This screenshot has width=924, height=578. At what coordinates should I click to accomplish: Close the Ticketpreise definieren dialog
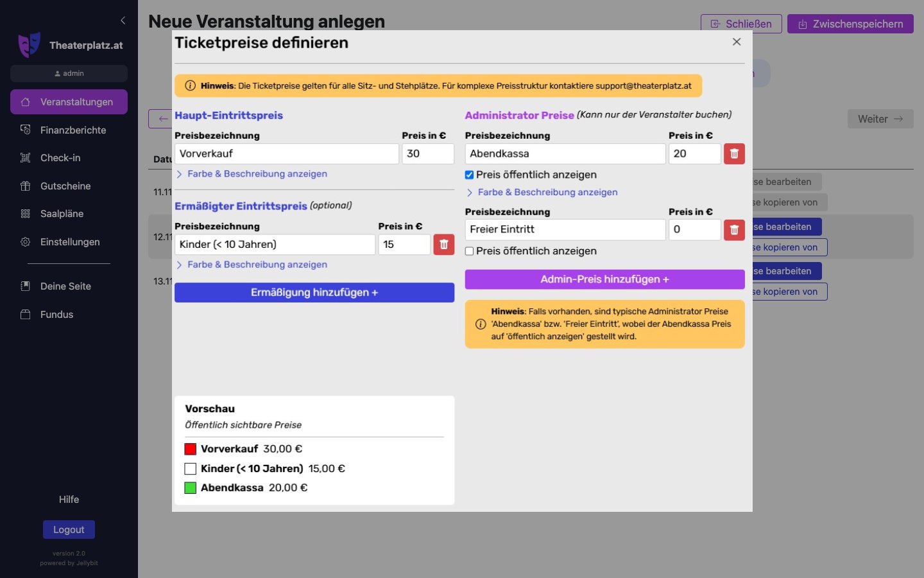(737, 42)
